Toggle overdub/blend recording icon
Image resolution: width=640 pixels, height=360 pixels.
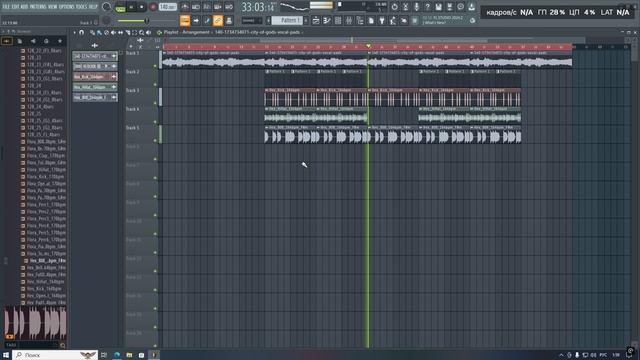[x=218, y=7]
